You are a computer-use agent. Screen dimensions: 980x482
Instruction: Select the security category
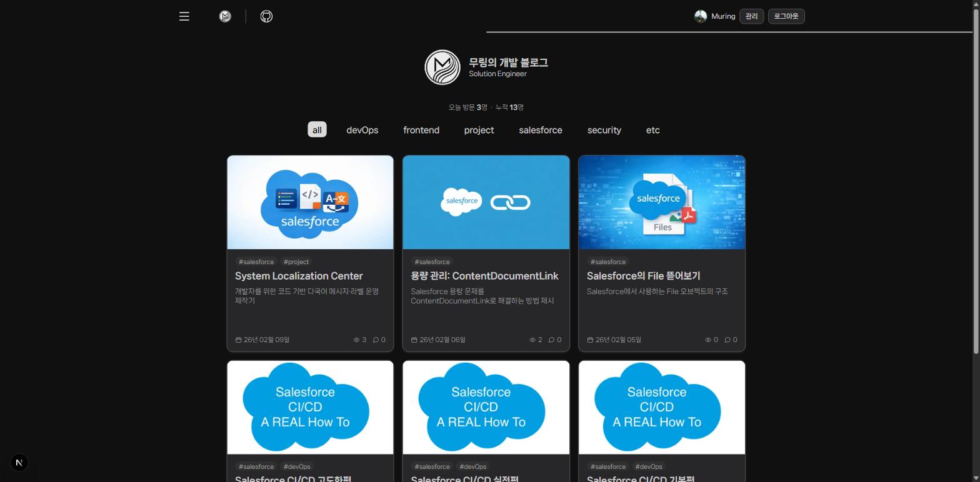click(604, 130)
